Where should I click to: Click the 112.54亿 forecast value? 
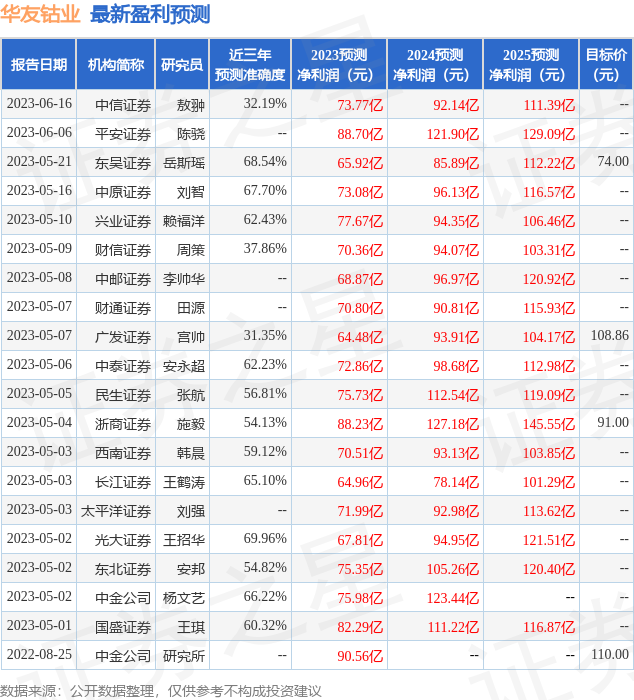(x=453, y=396)
